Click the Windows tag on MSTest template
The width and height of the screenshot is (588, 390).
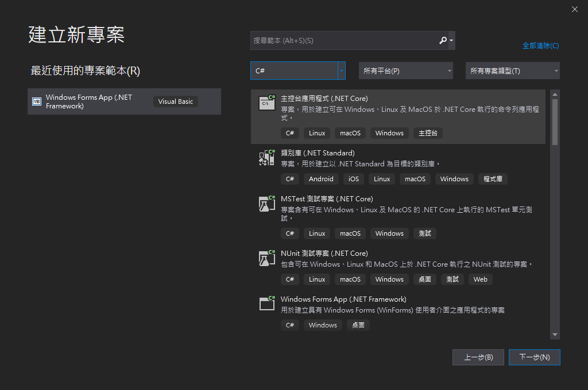coord(389,233)
